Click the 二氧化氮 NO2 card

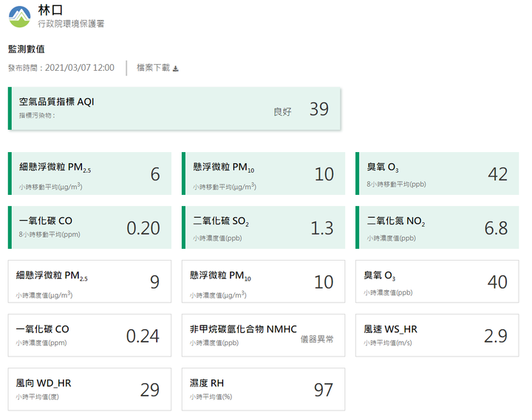click(x=437, y=227)
